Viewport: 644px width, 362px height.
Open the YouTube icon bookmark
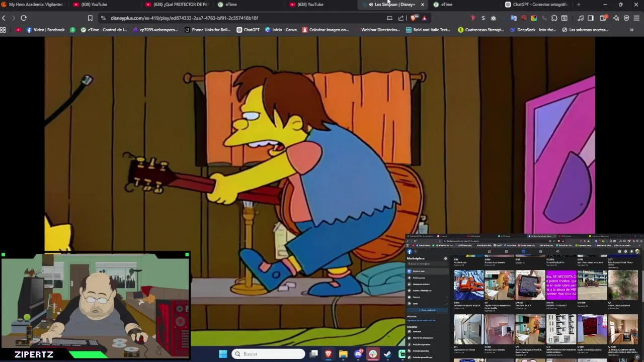tap(19, 30)
